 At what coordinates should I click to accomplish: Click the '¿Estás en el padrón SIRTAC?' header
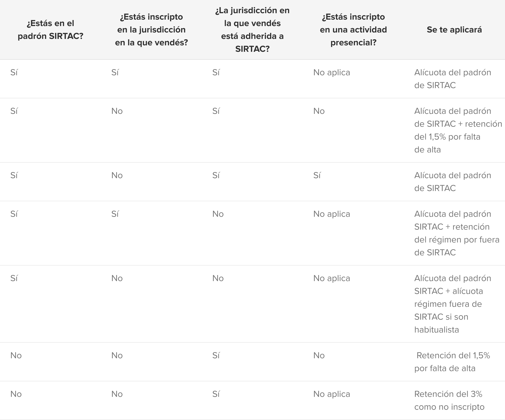coord(50,30)
